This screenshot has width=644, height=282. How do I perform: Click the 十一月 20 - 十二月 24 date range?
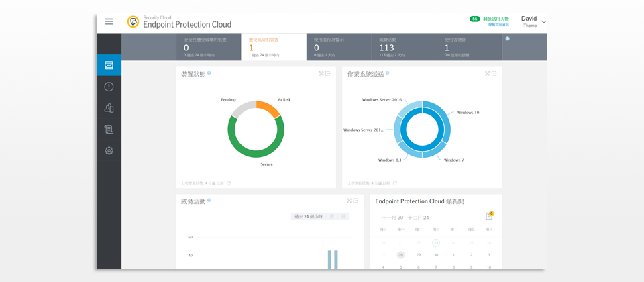(405, 218)
